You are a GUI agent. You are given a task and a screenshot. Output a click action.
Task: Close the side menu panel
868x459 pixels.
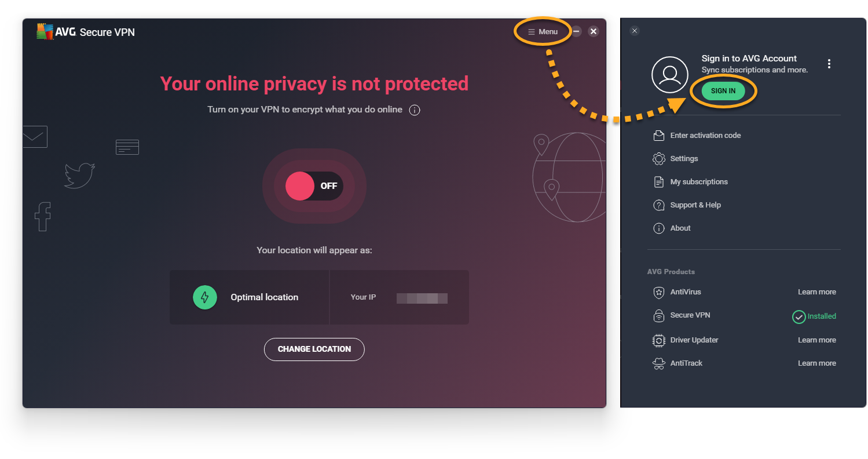tap(635, 31)
